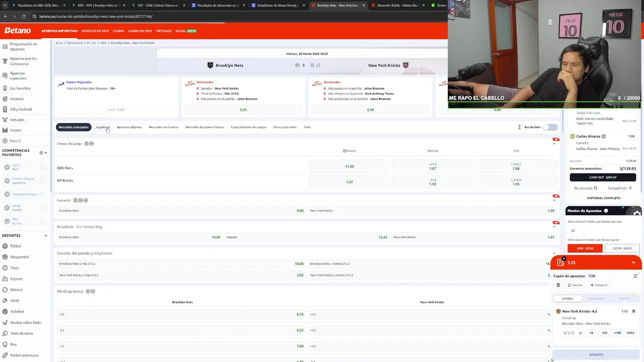The width and height of the screenshot is (644, 362).
Task: Open Para Ti profile icon
Action: (x=5, y=141)
